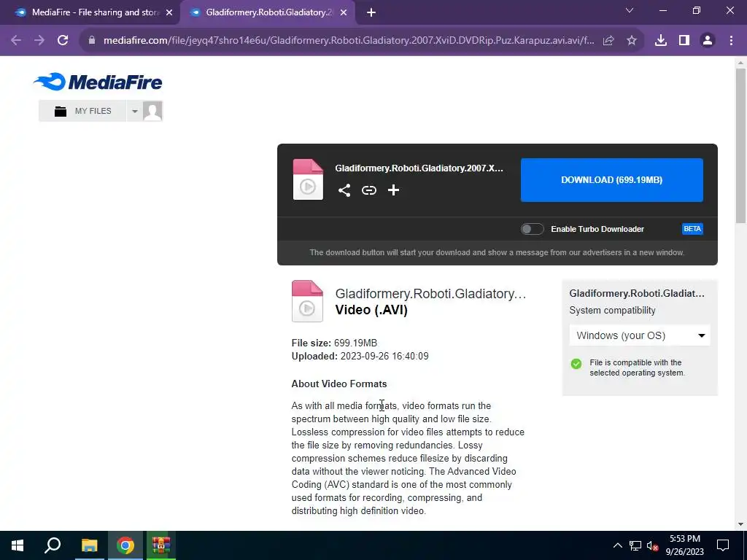
Task: Expand the MY FILES dropdown arrow
Action: tap(134, 111)
